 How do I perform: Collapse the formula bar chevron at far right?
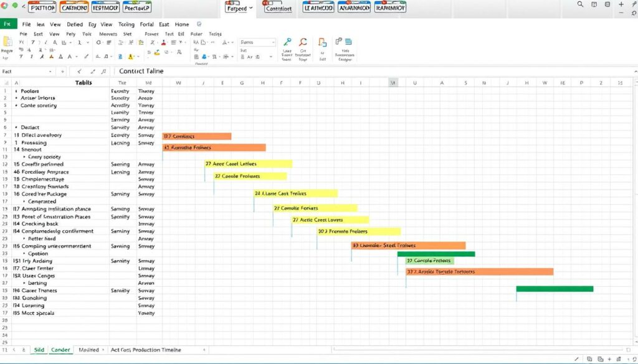(636, 72)
